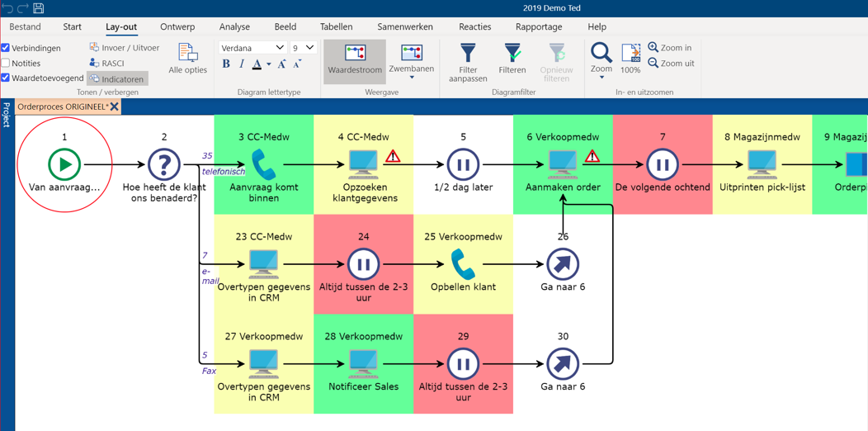Toggle the Waardetoevoegend checkbox

point(5,78)
